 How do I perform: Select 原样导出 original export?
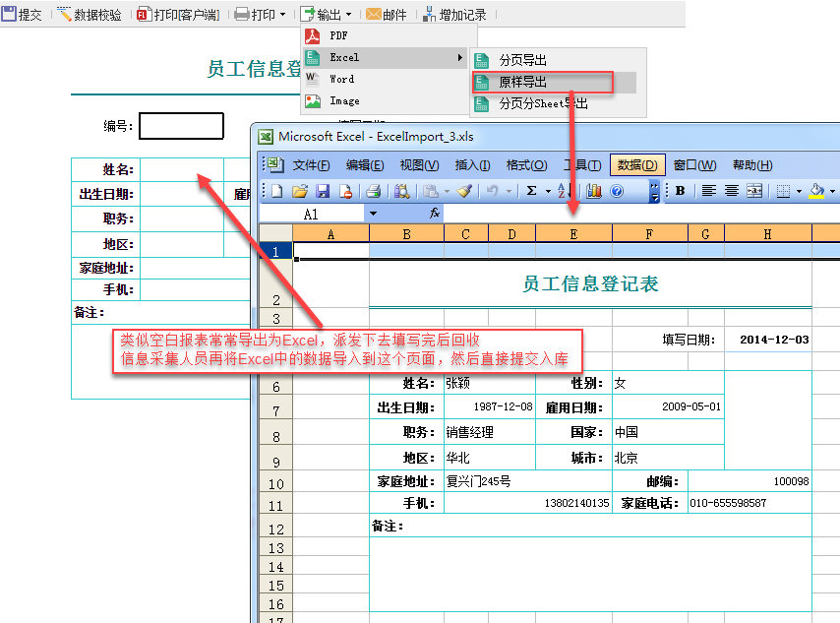pos(554,82)
